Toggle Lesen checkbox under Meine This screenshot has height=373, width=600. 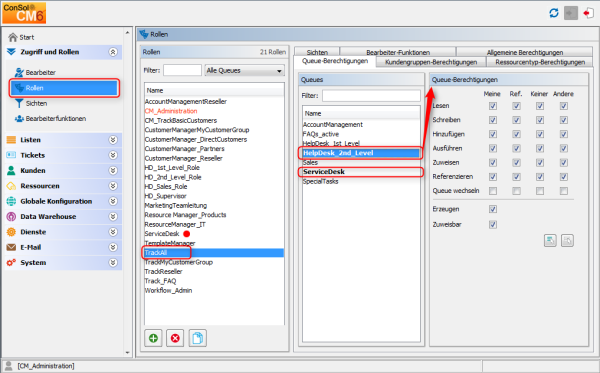(493, 106)
